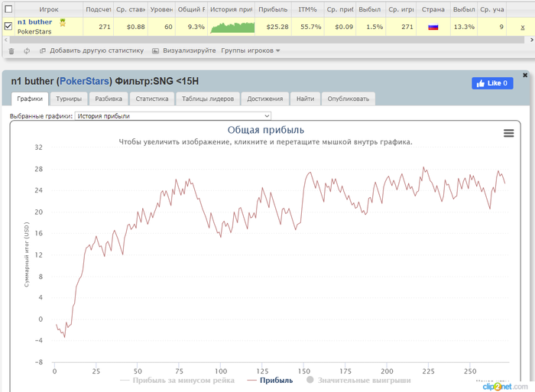Sort by the Игрок column header
The height and width of the screenshot is (392, 535).
49,10
